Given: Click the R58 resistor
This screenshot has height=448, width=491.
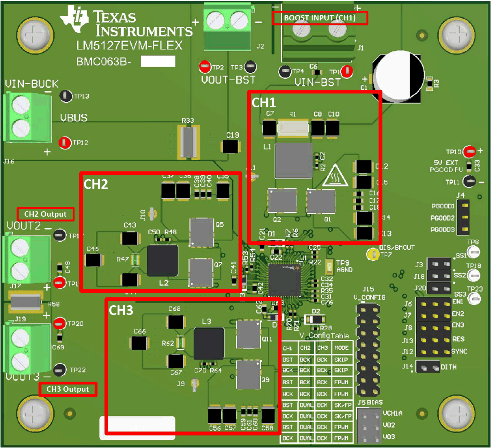Looking at the screenshot, I should pos(26,302).
